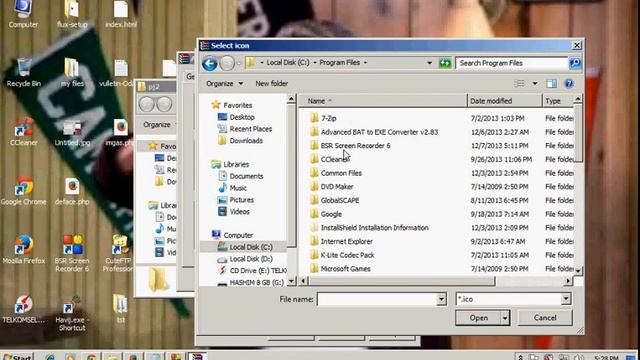The image size is (640, 360).
Task: Click the Open button
Action: pos(478,318)
